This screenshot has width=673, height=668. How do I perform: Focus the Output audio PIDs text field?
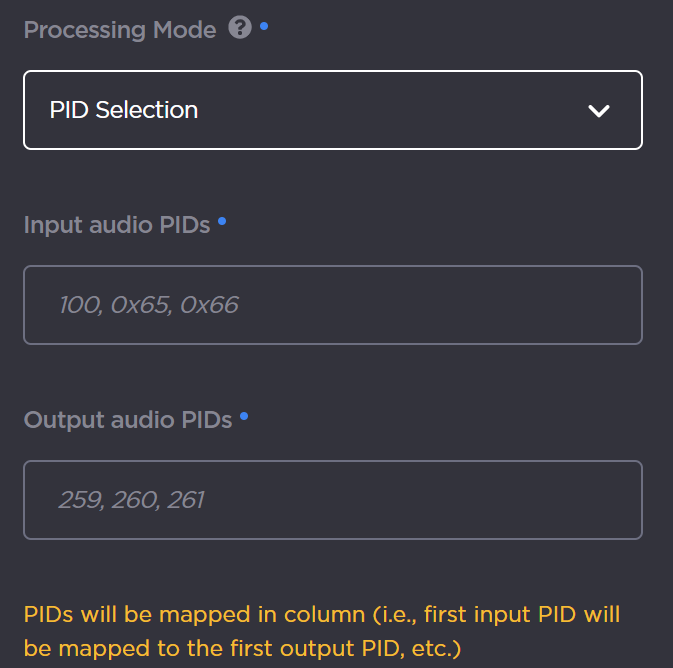tap(332, 500)
